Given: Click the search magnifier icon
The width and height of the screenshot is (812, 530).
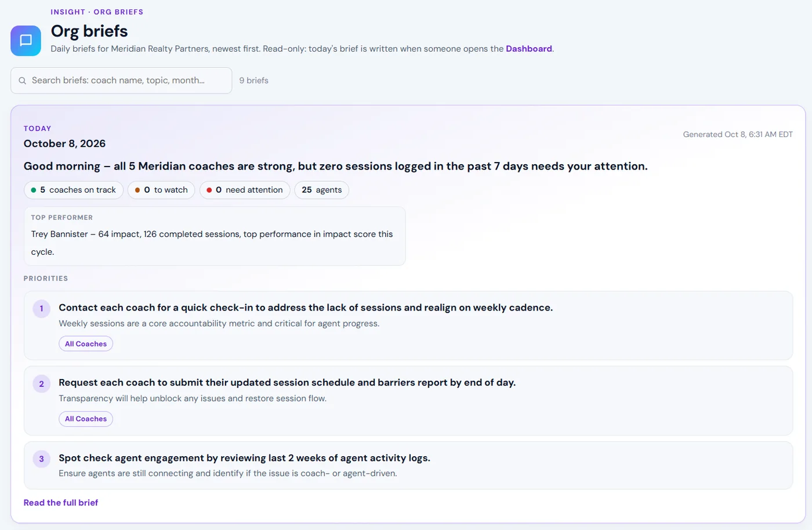Looking at the screenshot, I should click(22, 81).
